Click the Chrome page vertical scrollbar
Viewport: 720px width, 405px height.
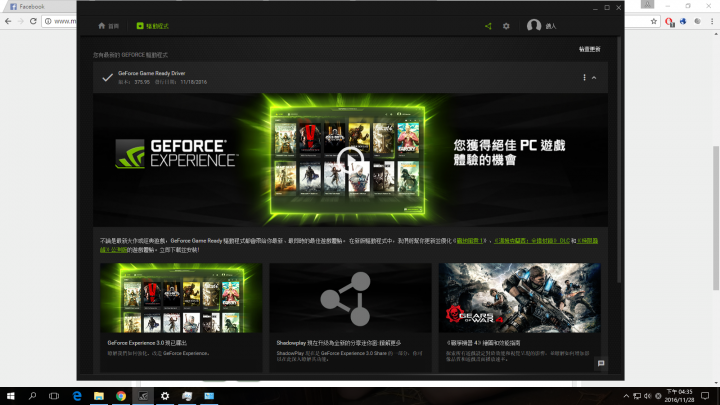pyautogui.click(x=716, y=218)
